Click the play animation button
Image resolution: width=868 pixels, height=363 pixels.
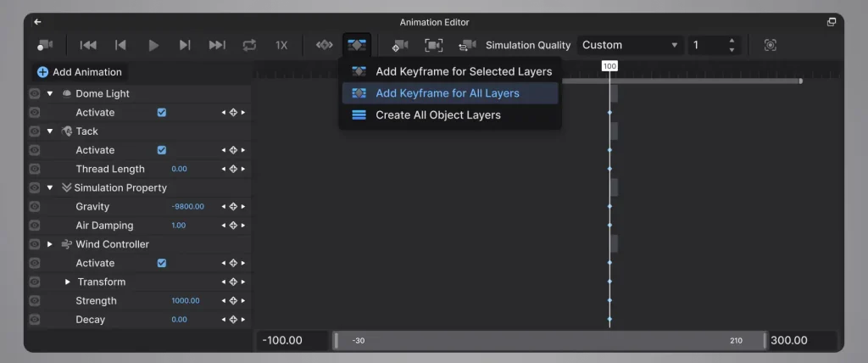click(154, 46)
